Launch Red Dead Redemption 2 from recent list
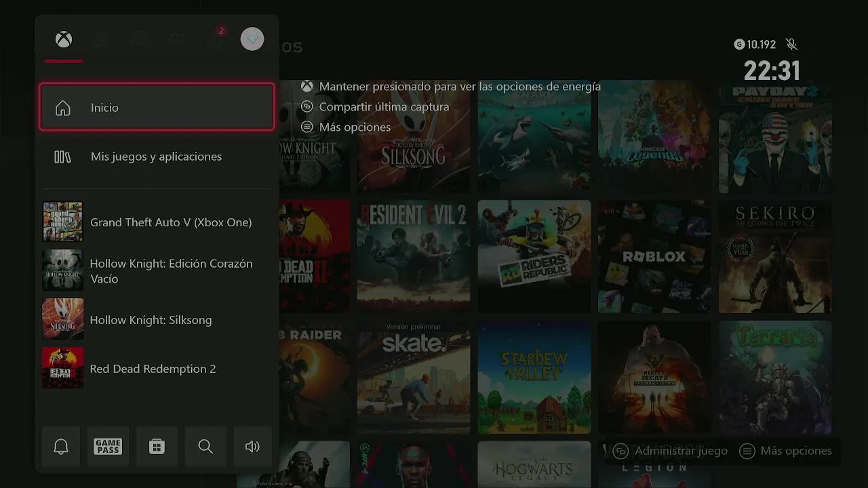Screen dimensions: 868x488 (x=157, y=368)
